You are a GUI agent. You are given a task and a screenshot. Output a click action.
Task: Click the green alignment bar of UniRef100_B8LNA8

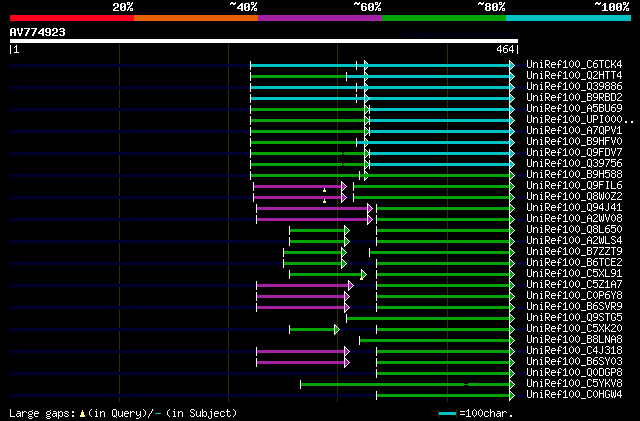[435, 341]
